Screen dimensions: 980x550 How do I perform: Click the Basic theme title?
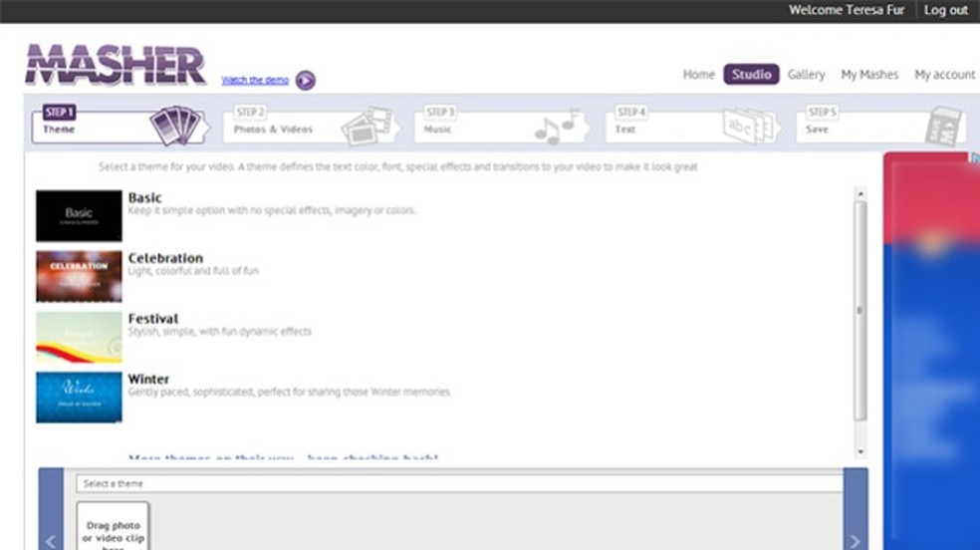pyautogui.click(x=145, y=197)
